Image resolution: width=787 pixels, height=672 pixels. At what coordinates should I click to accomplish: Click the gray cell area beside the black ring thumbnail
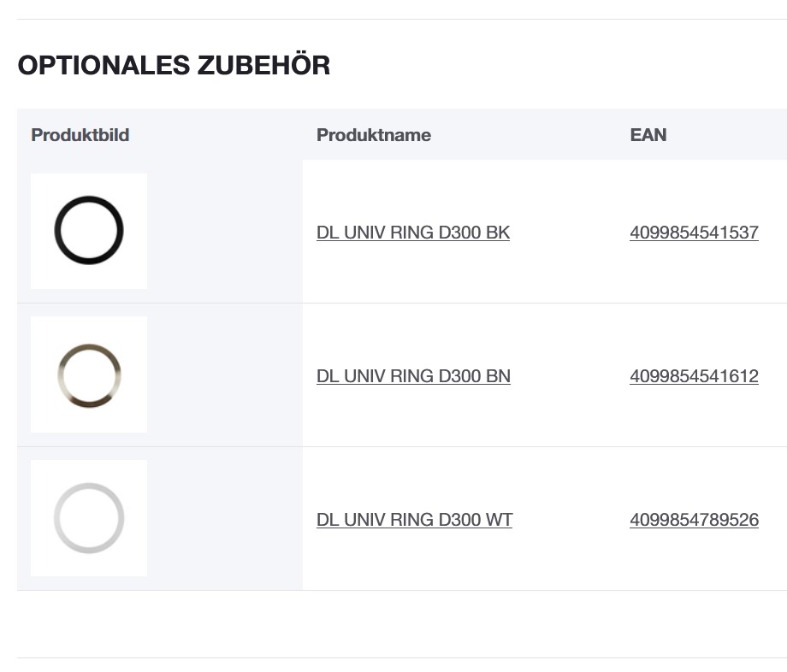point(224,231)
